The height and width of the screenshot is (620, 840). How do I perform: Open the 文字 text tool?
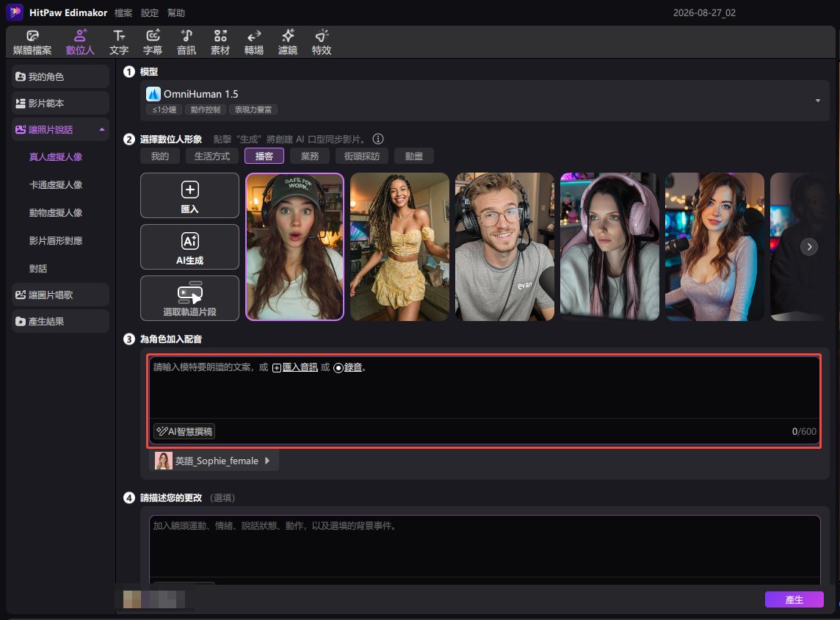pos(119,43)
